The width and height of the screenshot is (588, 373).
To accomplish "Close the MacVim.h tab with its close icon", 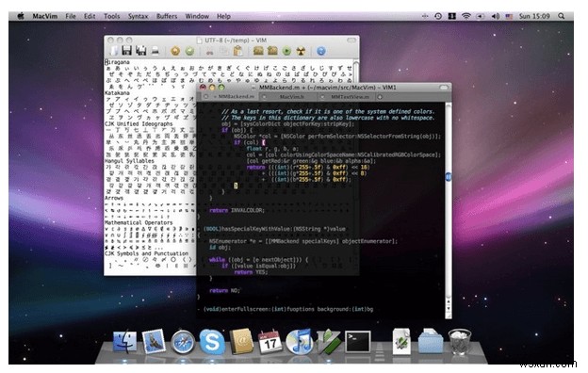I will (264, 97).
